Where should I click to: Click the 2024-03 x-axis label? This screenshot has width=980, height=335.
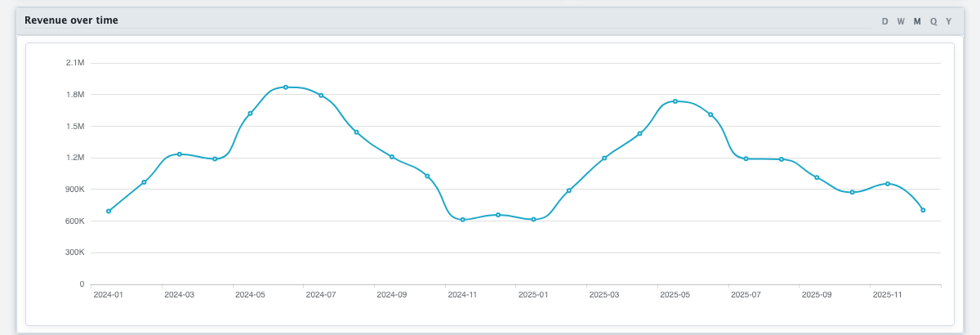(180, 294)
